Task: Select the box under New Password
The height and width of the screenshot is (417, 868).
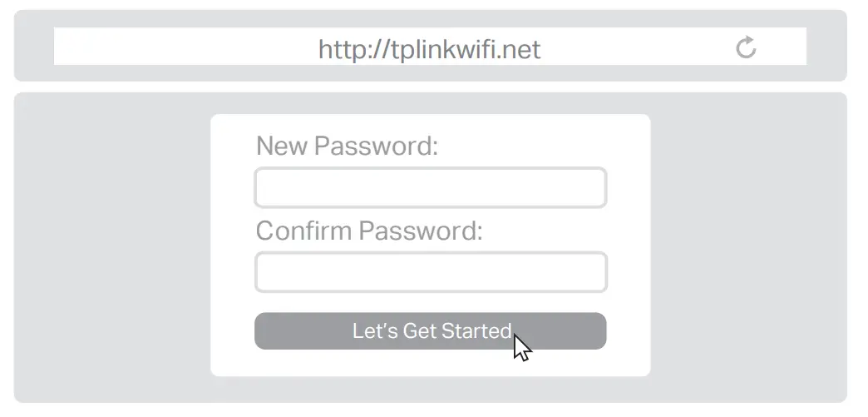Action: (x=430, y=188)
